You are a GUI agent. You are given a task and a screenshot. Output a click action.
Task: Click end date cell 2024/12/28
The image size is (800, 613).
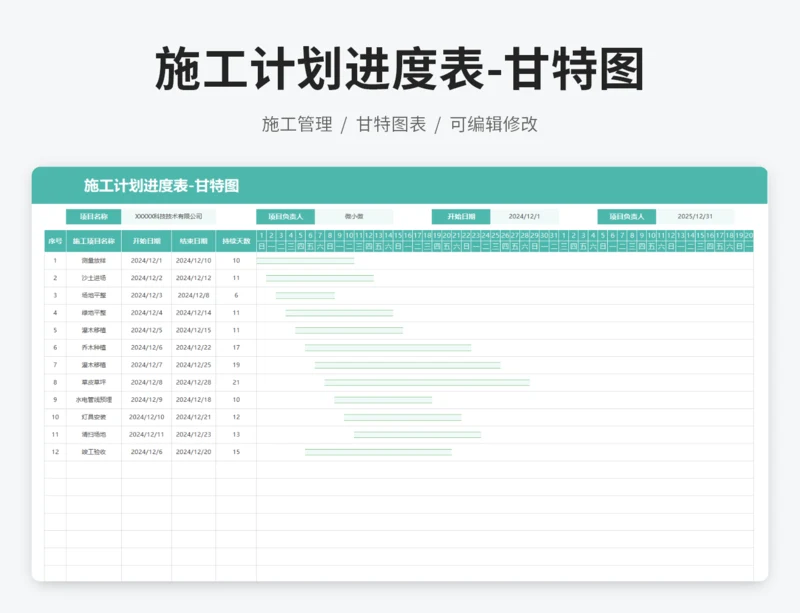point(193,382)
